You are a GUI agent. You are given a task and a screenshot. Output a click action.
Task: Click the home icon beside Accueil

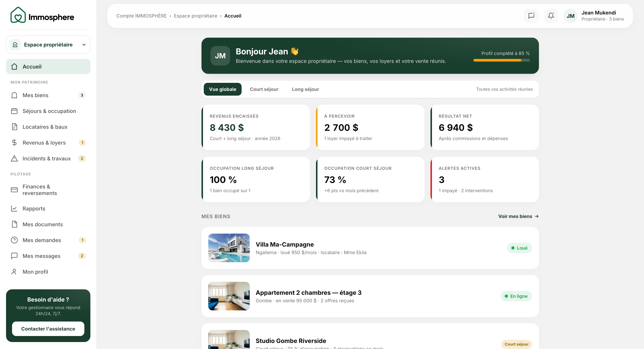pos(14,66)
